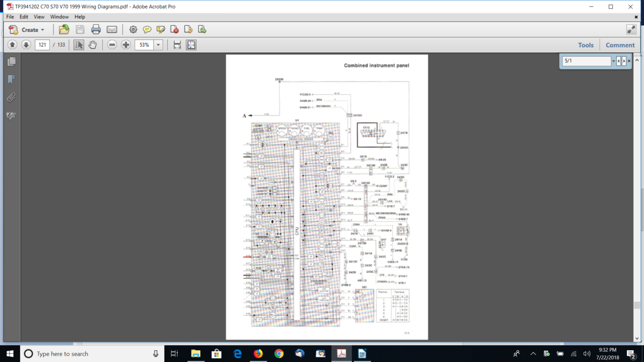This screenshot has width=644, height=362.
Task: Add a sticky note comment
Action: 147,29
